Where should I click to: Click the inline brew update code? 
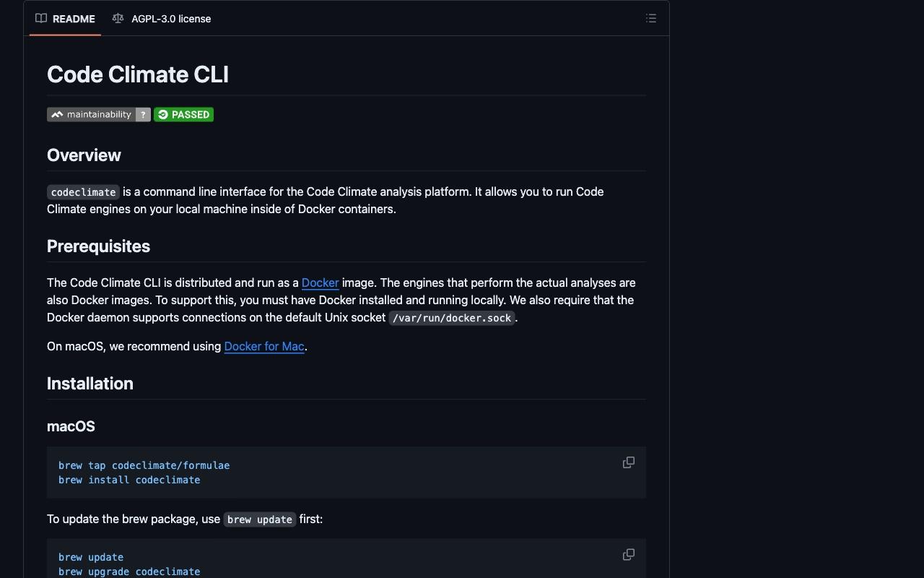260,519
